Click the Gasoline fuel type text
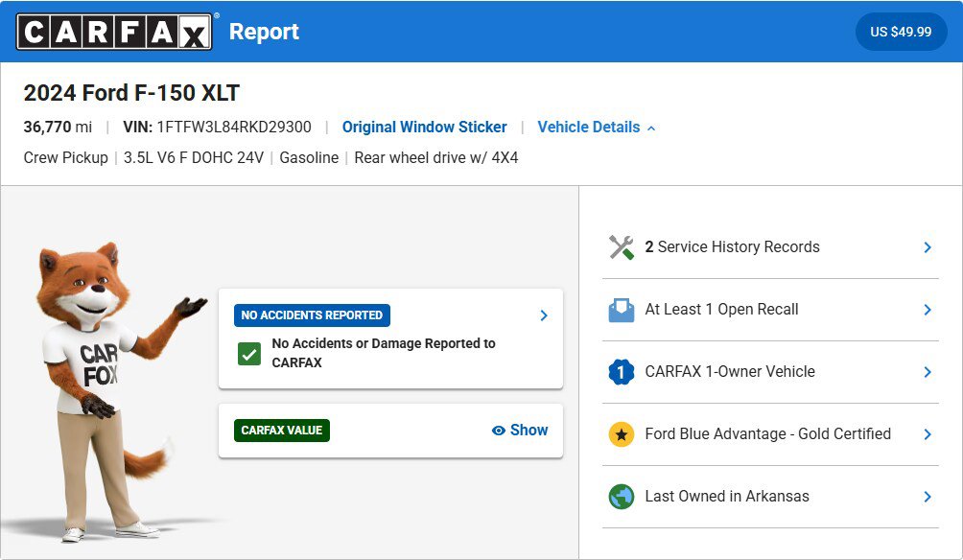Screen dimensions: 963x560 pyautogui.click(x=309, y=158)
